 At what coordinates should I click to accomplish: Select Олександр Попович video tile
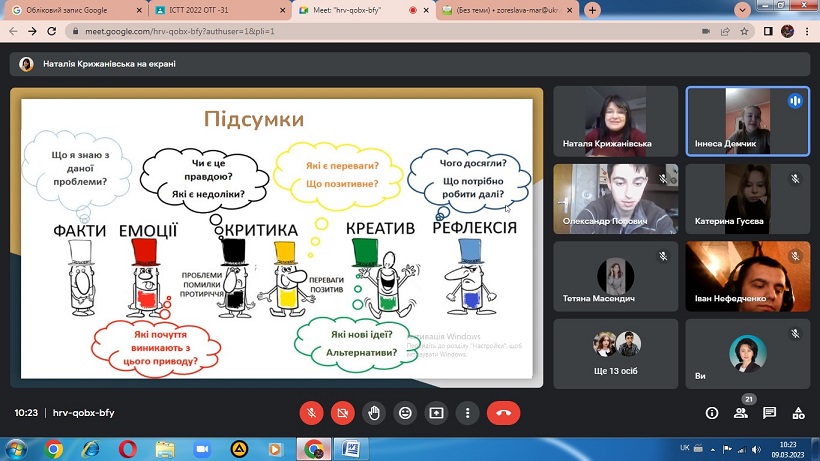(616, 199)
